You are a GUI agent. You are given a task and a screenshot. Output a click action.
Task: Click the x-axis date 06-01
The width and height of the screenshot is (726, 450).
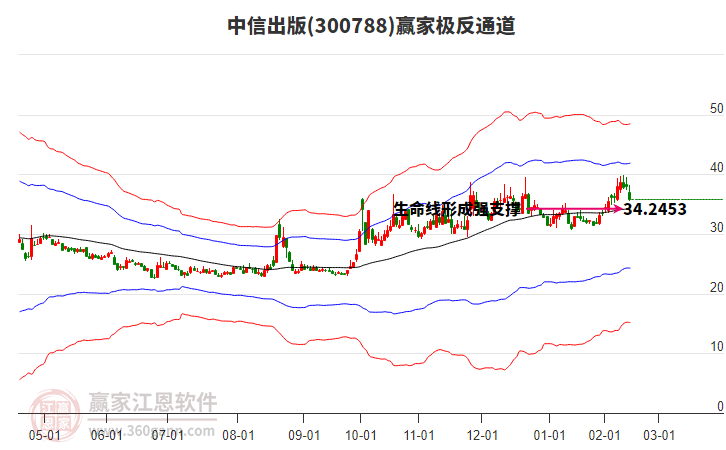[106, 436]
